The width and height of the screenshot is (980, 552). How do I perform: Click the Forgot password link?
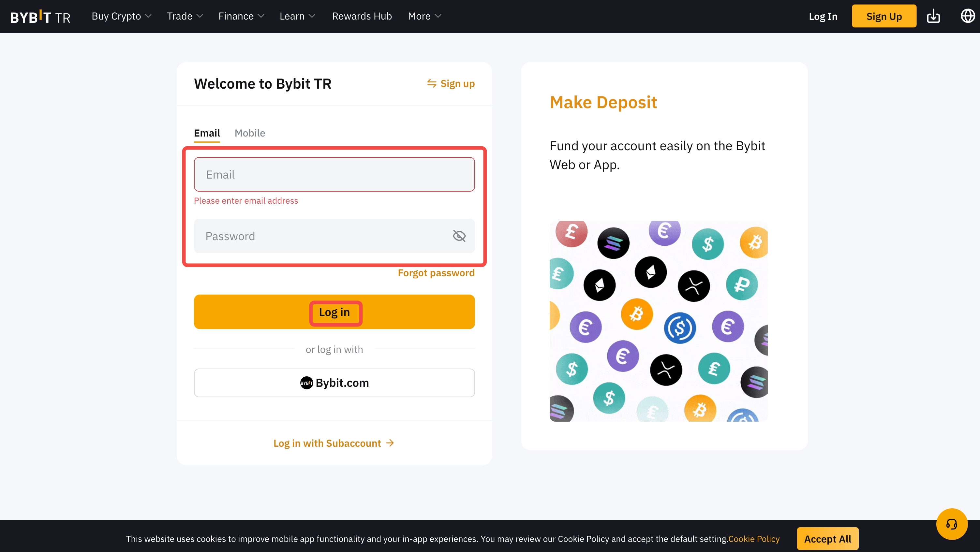(x=436, y=273)
